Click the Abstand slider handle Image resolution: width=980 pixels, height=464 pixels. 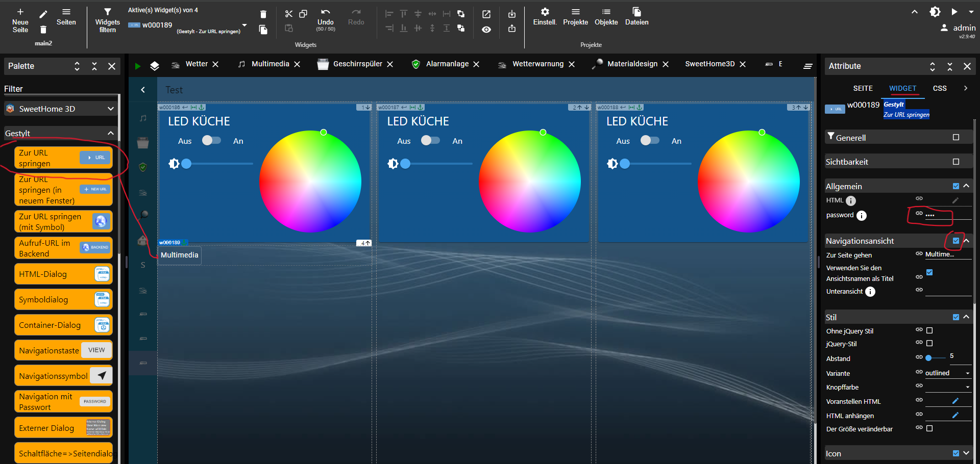click(928, 358)
